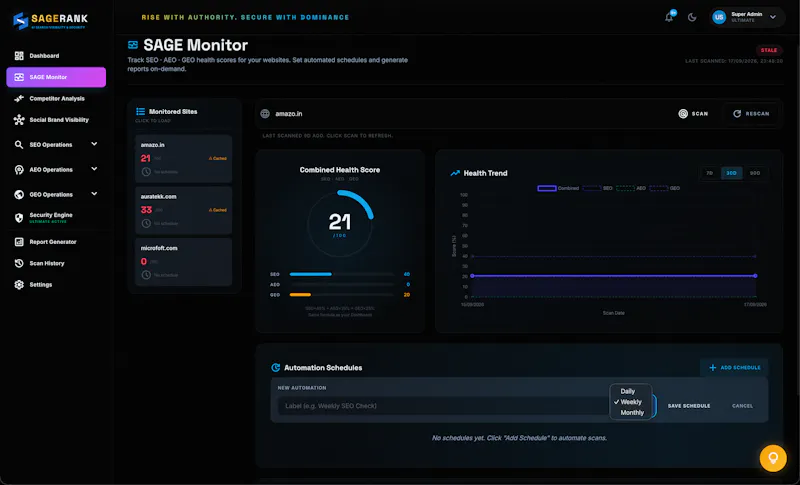Choose Weekly in frequency dropdown
Screen dimensions: 800x485
pos(631,402)
